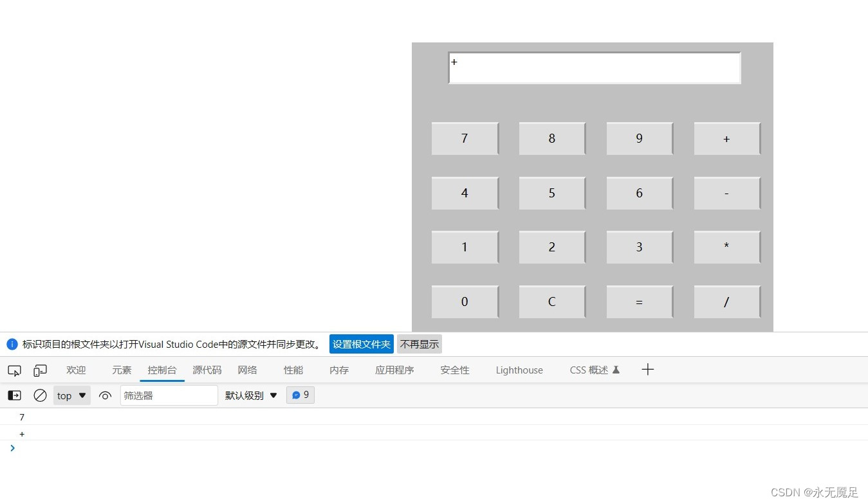
Task: Tap calculator key 1
Action: 465,248
